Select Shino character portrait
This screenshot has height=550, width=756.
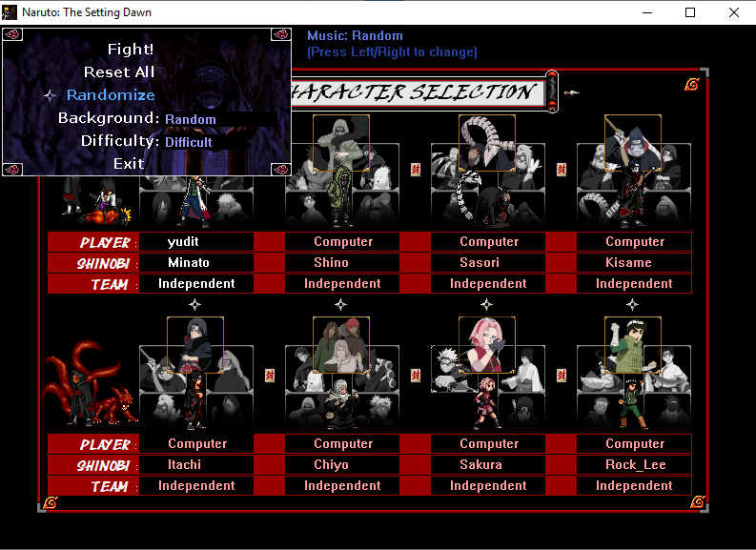click(341, 143)
